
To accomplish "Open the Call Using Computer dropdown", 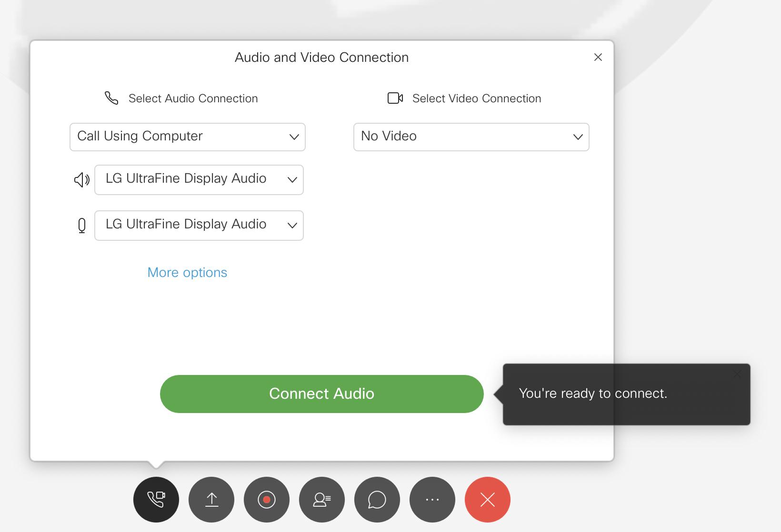I will click(x=187, y=137).
